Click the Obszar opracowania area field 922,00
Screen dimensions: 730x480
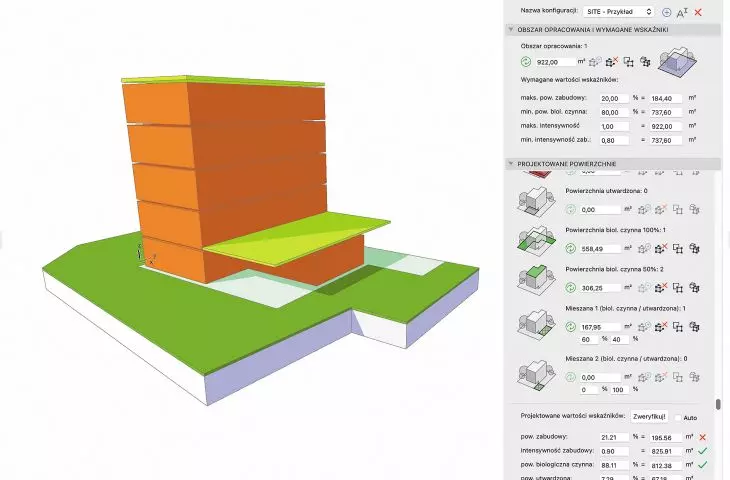point(555,62)
